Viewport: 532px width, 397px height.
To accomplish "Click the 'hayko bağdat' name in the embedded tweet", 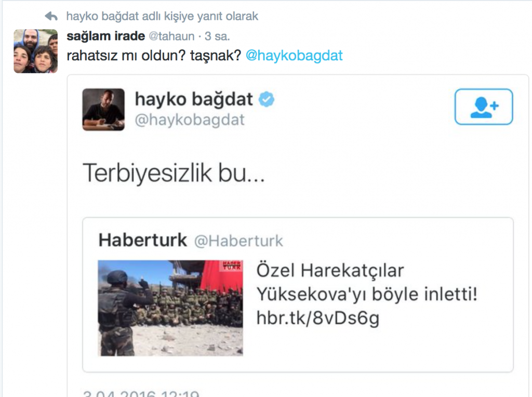I will click(194, 99).
